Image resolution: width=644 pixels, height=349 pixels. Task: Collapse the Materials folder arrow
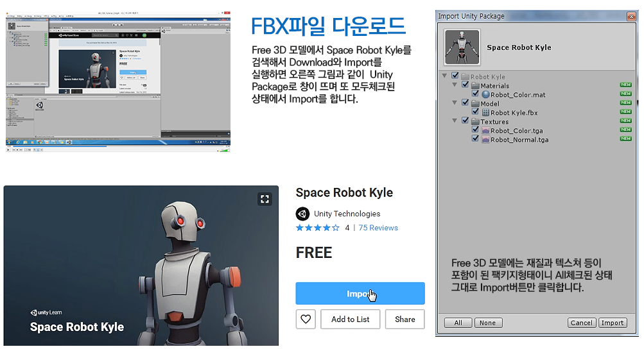[455, 85]
